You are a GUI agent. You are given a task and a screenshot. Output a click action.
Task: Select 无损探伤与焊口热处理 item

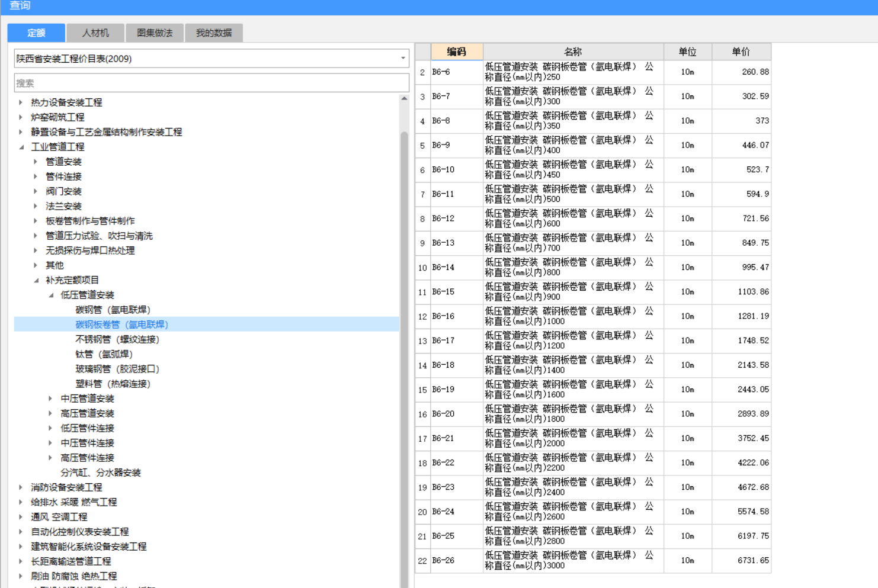click(90, 250)
